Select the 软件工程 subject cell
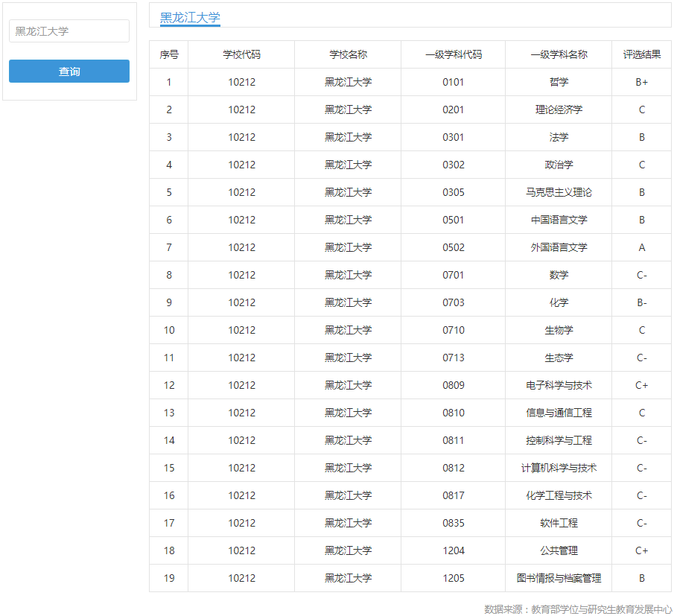This screenshot has width=674, height=616. coord(559,523)
